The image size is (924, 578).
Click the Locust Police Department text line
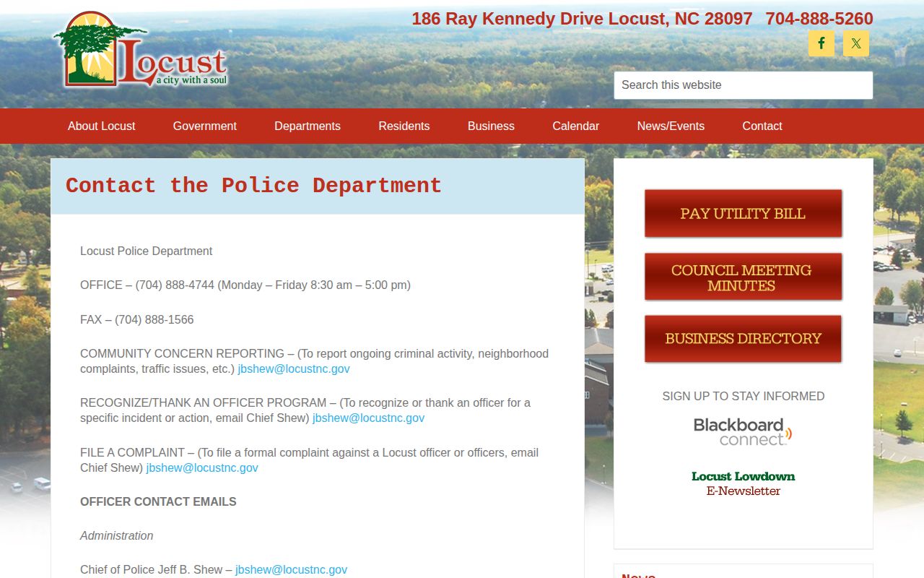147,251
